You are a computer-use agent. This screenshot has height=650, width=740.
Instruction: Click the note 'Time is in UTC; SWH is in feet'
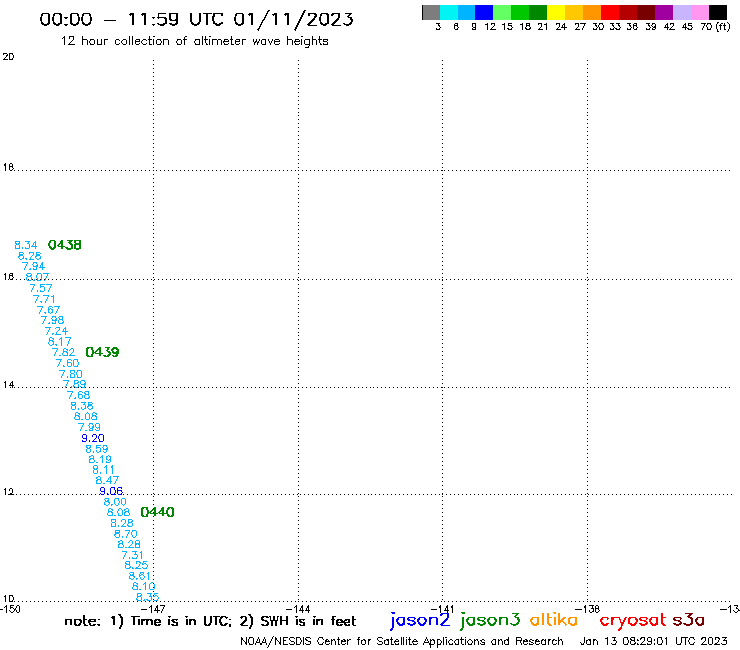tap(210, 621)
